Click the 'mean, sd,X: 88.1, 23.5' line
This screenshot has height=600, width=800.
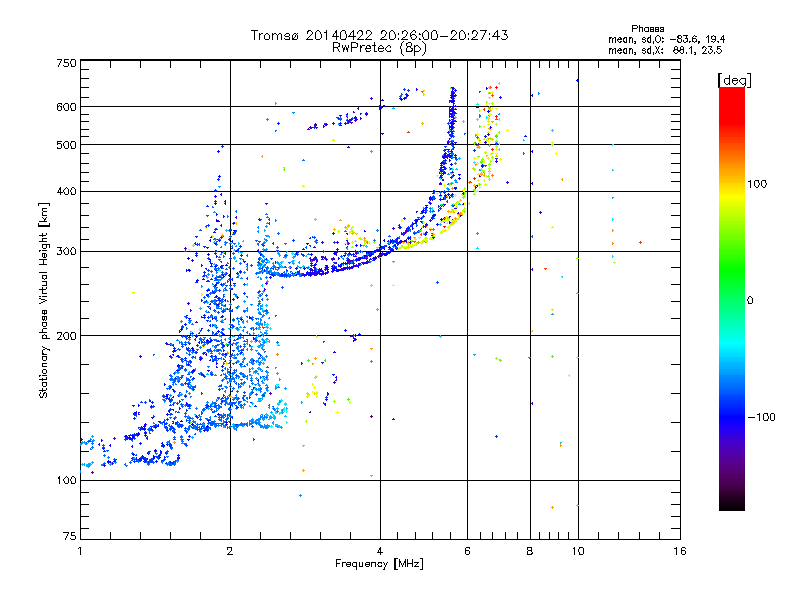click(665, 50)
